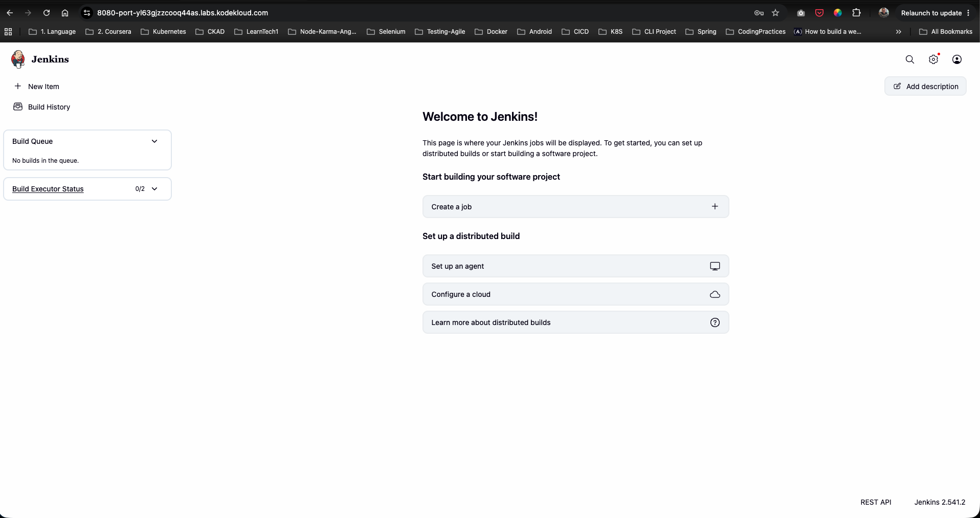Open the CKAD bookmark folder
This screenshot has width=980, height=518.
click(210, 32)
